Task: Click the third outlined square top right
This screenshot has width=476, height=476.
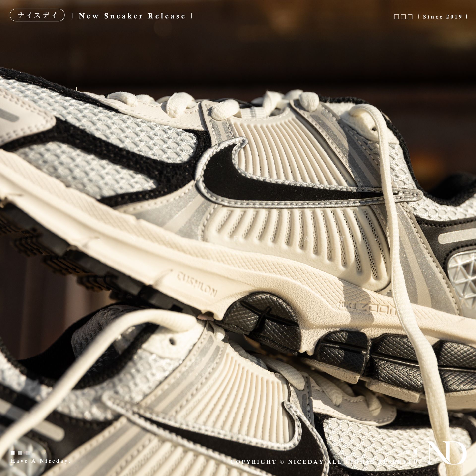Action: [x=410, y=17]
